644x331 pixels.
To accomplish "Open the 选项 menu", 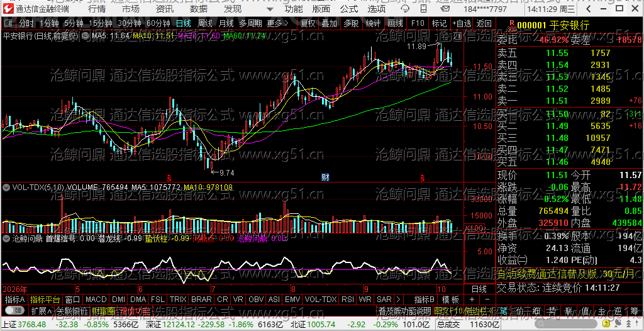I will click(377, 9).
